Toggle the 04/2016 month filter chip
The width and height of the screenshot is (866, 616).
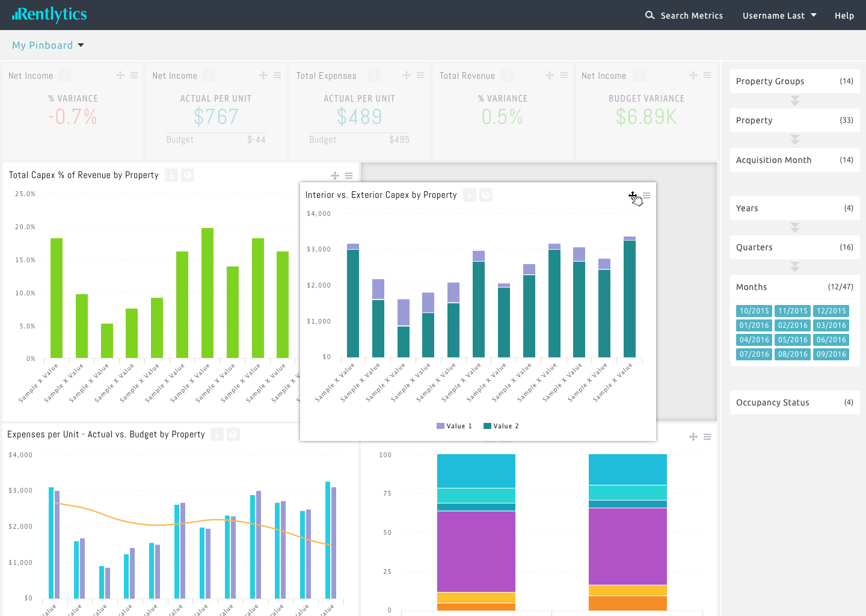[754, 340]
